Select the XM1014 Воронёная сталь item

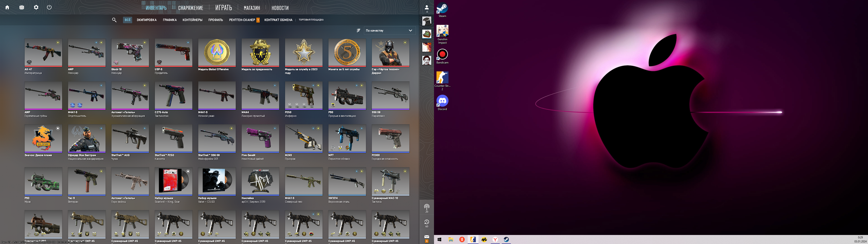click(347, 185)
